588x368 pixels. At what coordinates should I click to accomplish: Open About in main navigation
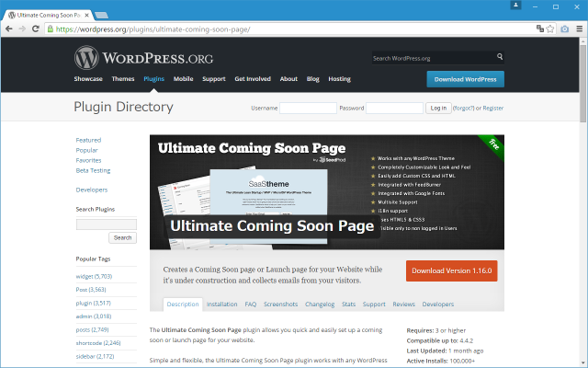[x=288, y=79]
